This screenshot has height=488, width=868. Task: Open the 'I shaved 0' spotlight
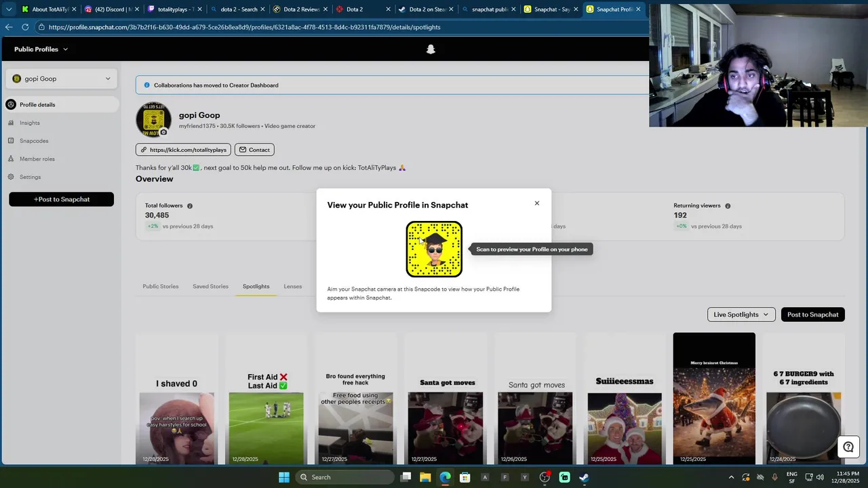pos(177,399)
